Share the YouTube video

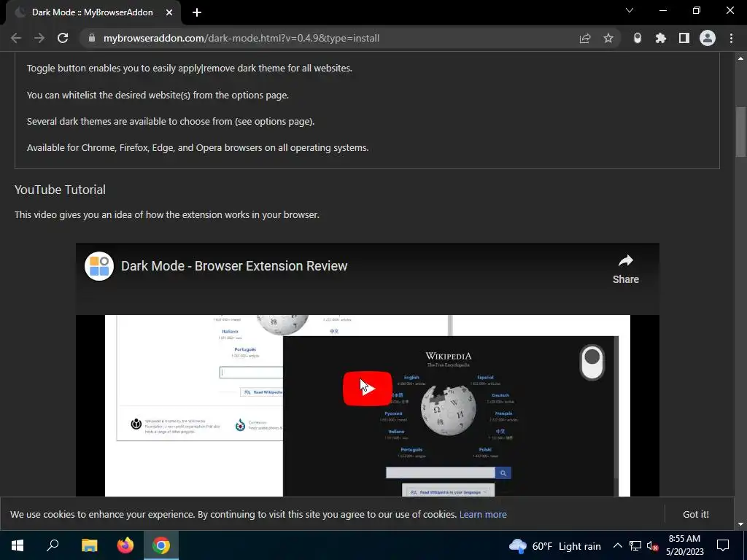pos(625,270)
